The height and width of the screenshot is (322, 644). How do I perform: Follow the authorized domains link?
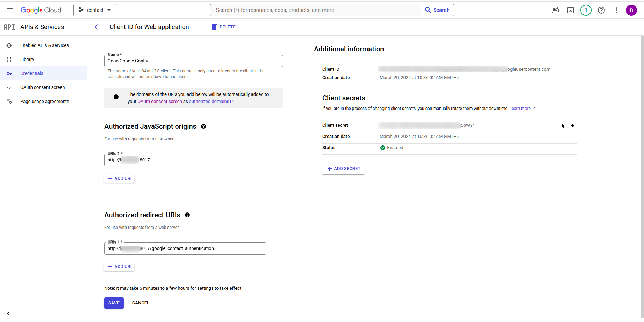point(209,101)
